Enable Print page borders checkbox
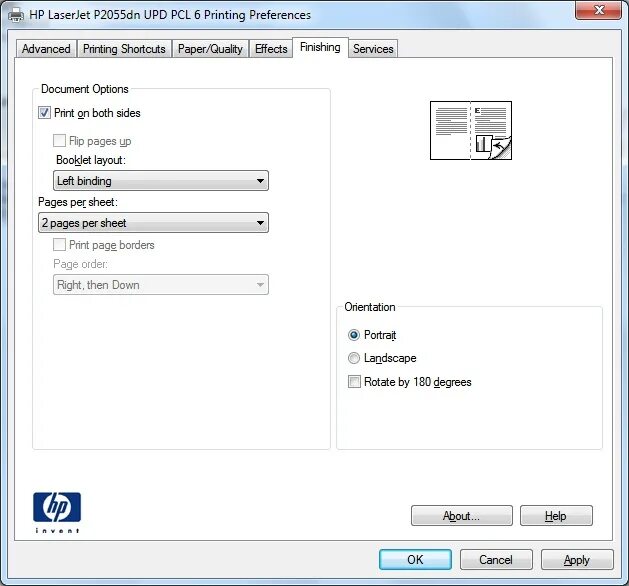 coord(59,245)
